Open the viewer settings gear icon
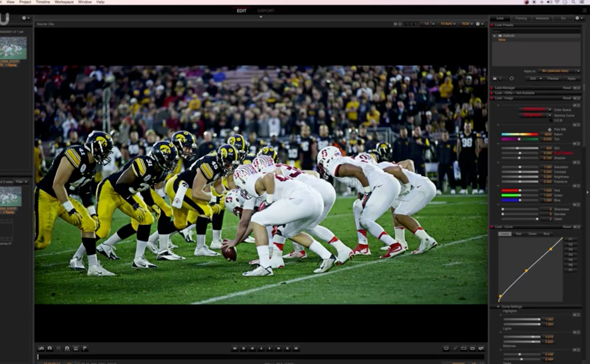590x364 pixels. point(478,24)
